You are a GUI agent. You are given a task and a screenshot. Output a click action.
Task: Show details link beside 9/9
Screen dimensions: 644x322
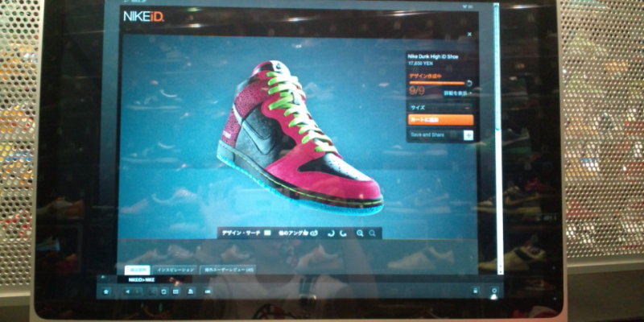(x=457, y=93)
